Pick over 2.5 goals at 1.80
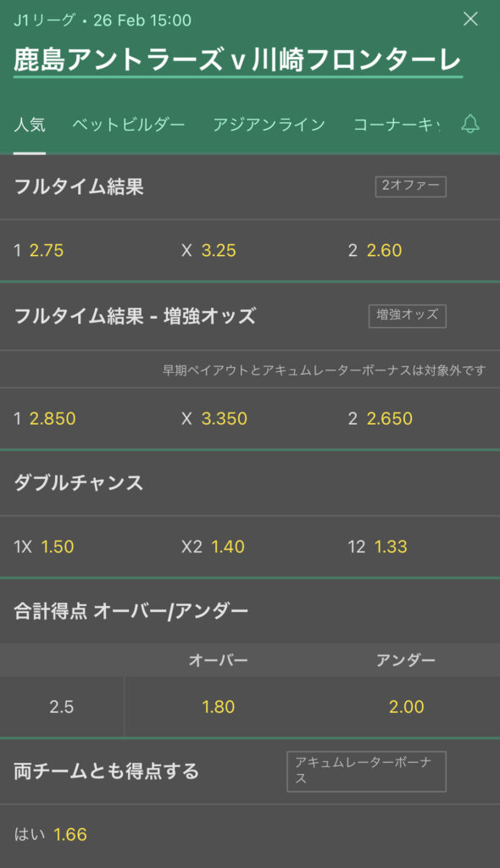Image resolution: width=500 pixels, height=868 pixels. coord(218,706)
